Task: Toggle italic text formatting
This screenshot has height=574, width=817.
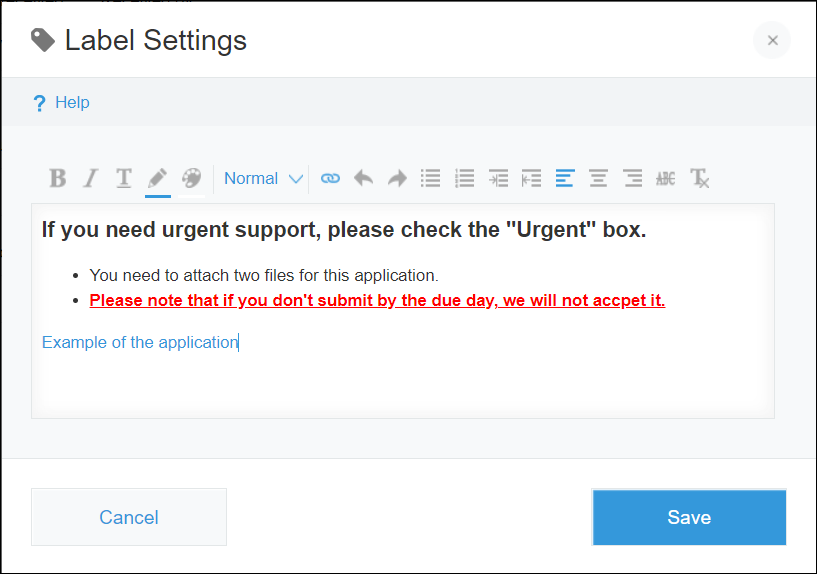Action: click(x=90, y=178)
